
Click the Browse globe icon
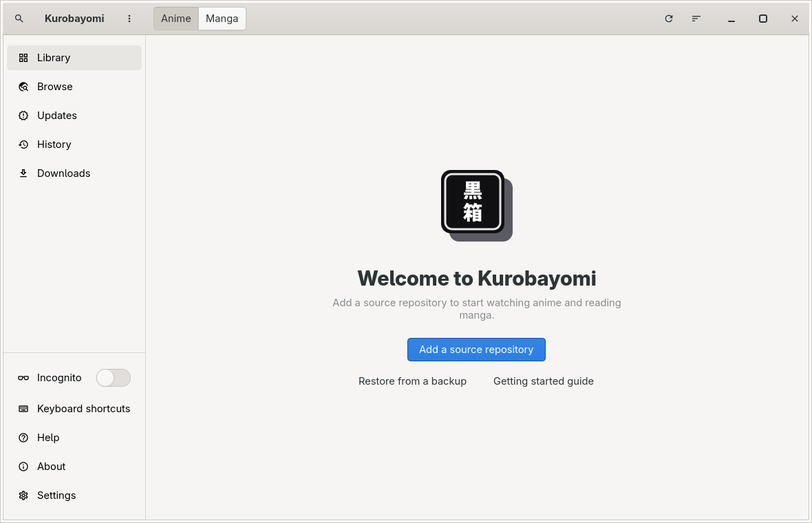[x=23, y=87]
